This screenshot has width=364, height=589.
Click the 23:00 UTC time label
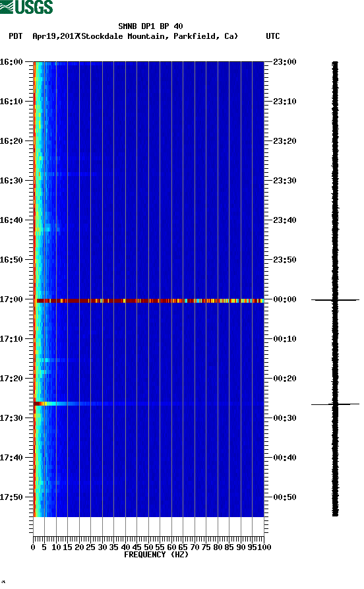click(x=285, y=62)
